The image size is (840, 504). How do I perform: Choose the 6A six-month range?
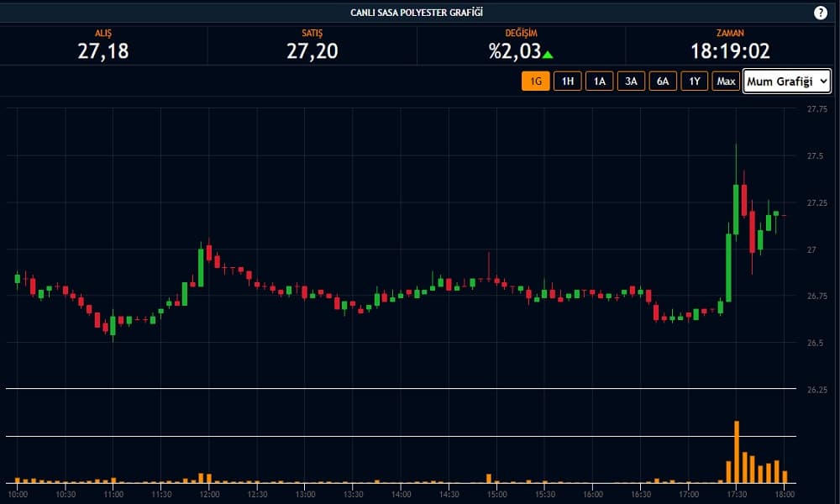click(663, 81)
